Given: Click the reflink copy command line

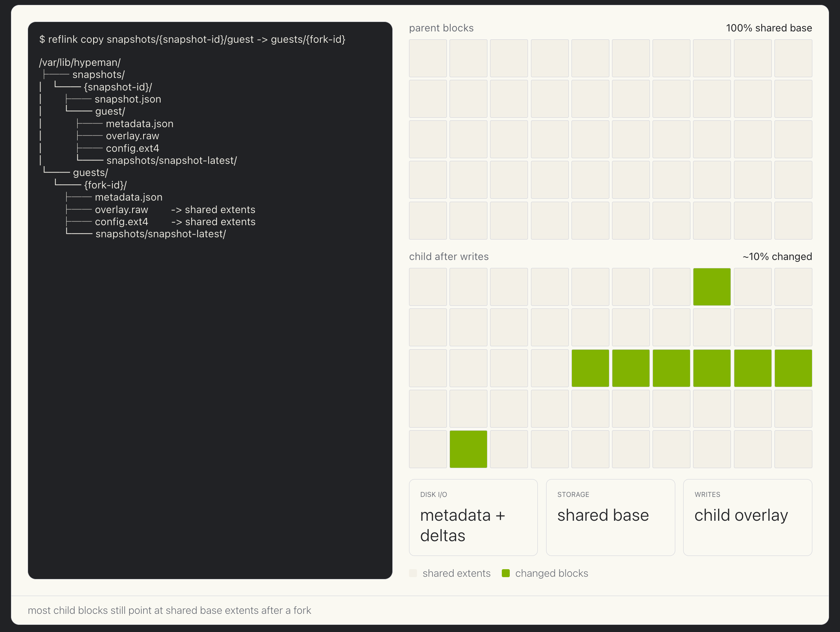Looking at the screenshot, I should [192, 39].
